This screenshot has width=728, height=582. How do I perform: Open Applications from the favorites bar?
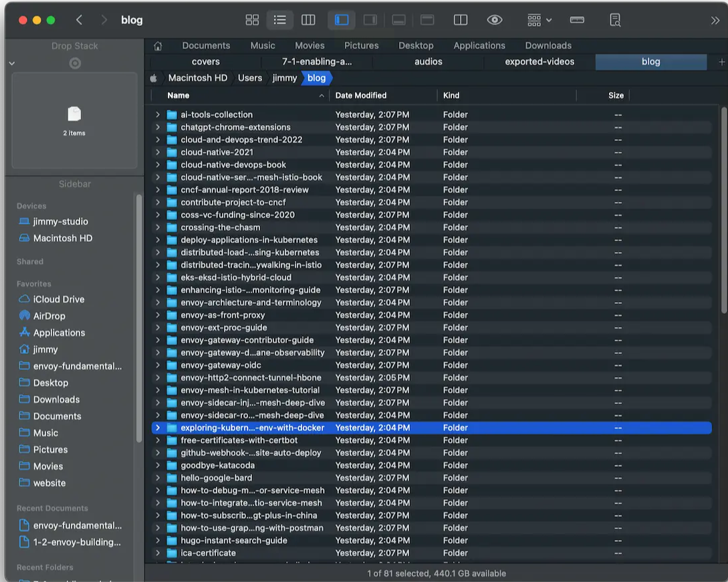coord(479,45)
